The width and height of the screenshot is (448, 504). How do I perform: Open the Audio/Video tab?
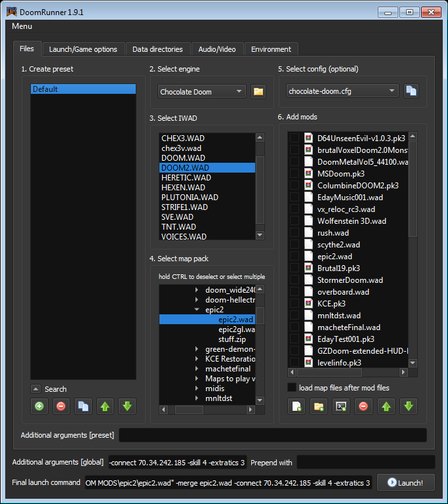(x=217, y=49)
